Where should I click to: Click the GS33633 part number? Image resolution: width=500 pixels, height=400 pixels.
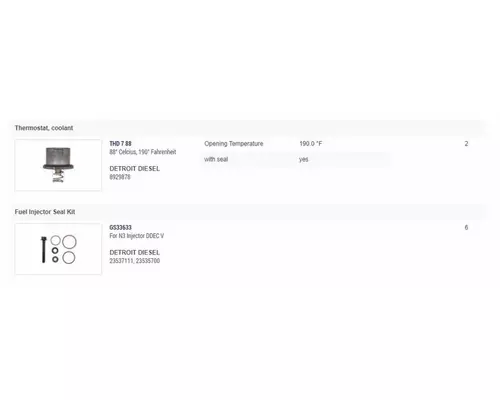coord(120,228)
